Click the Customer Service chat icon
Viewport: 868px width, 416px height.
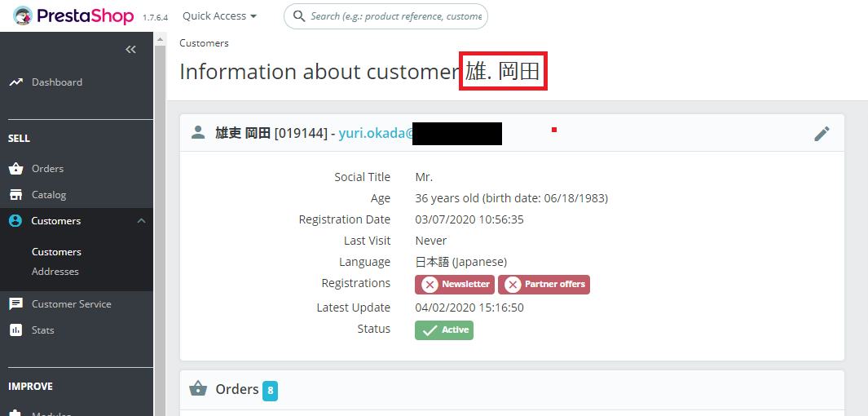tap(16, 303)
